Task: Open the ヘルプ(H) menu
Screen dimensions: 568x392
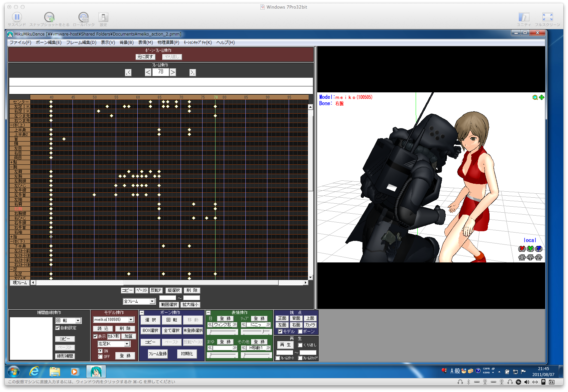Action: click(225, 43)
